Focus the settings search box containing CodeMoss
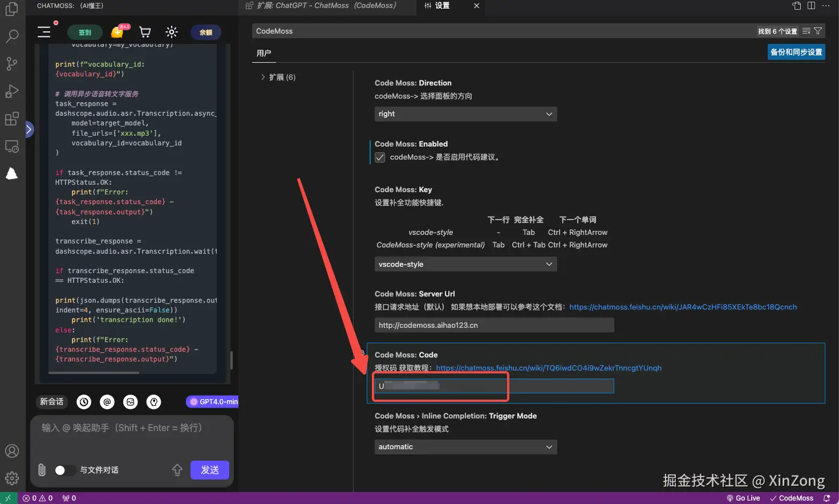Screen dimensions: 839x504 pos(505,31)
